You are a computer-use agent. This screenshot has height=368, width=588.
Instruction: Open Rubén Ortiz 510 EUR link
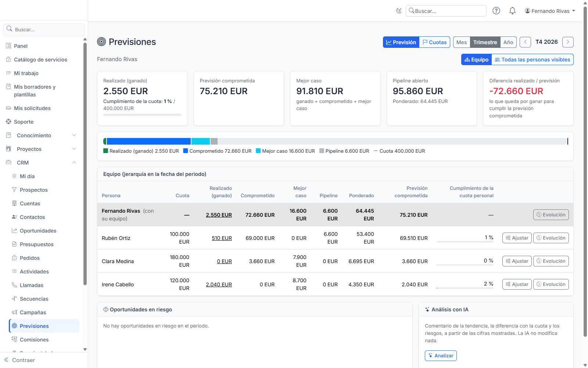pyautogui.click(x=222, y=238)
